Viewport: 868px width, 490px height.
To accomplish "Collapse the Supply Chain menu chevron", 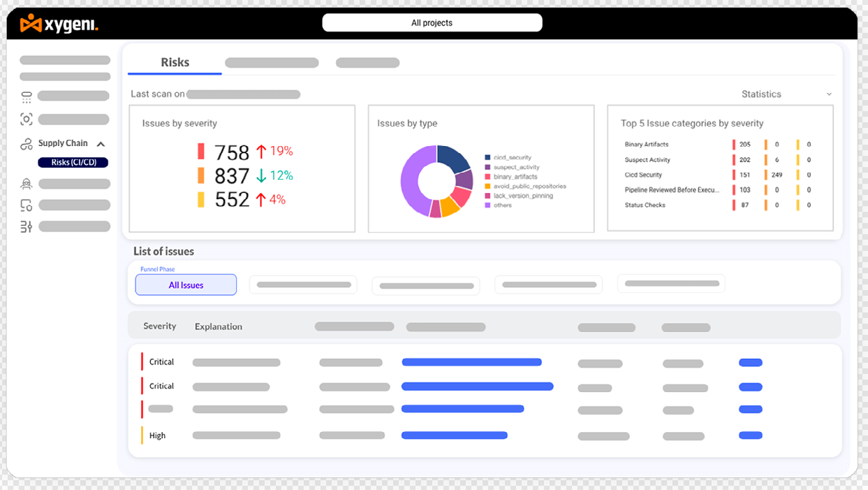I will coord(101,144).
